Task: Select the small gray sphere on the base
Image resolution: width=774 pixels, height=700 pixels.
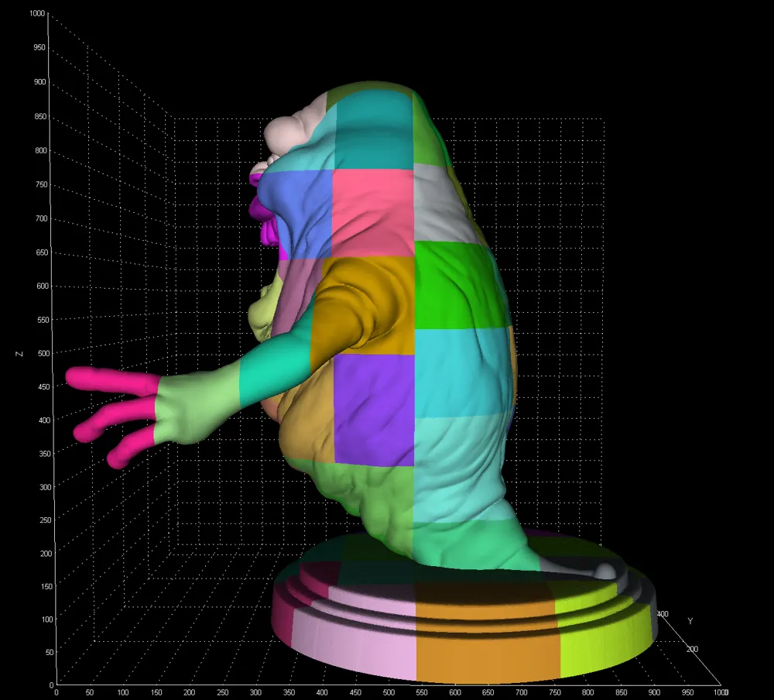Action: tap(604, 572)
